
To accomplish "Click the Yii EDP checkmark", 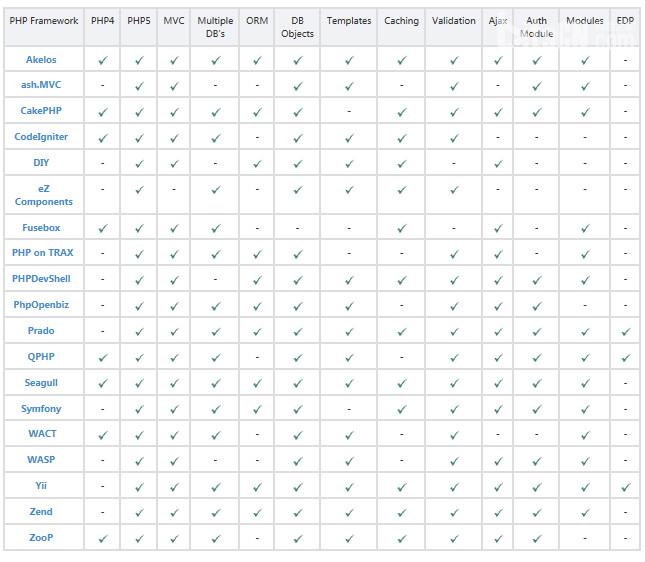I will tap(625, 487).
